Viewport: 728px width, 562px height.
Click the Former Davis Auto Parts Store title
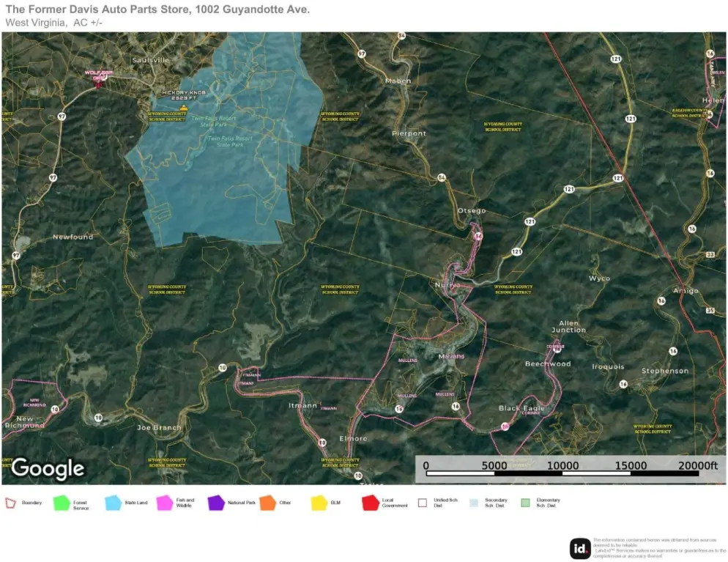coord(157,9)
